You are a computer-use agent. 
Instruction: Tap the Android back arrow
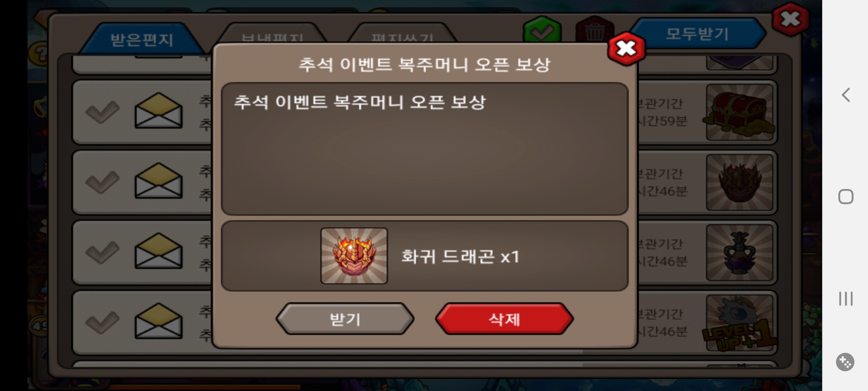pos(846,95)
